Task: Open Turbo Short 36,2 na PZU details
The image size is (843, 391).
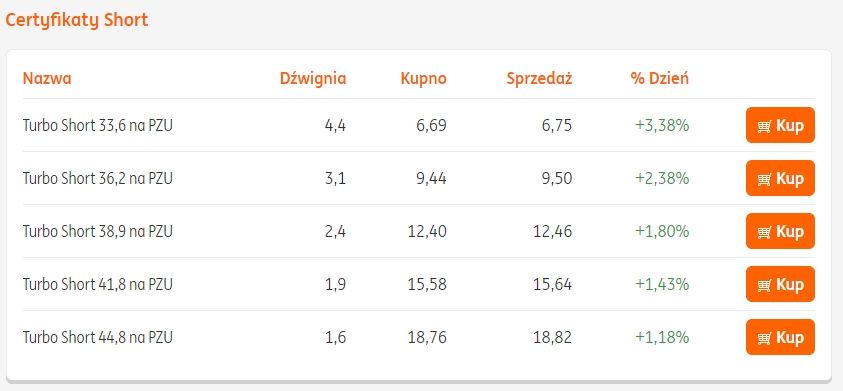Action: coord(98,179)
